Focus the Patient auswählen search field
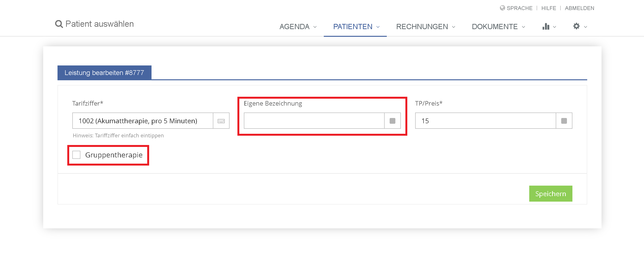 coord(99,24)
